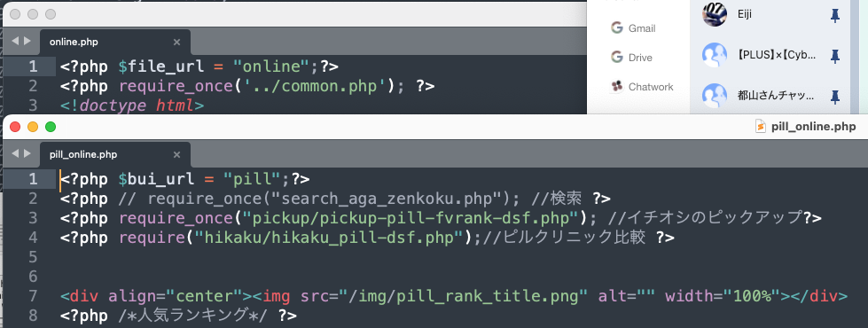The height and width of the screenshot is (328, 868).
Task: Click the pill_online.php title bar file icon
Action: pos(761,127)
